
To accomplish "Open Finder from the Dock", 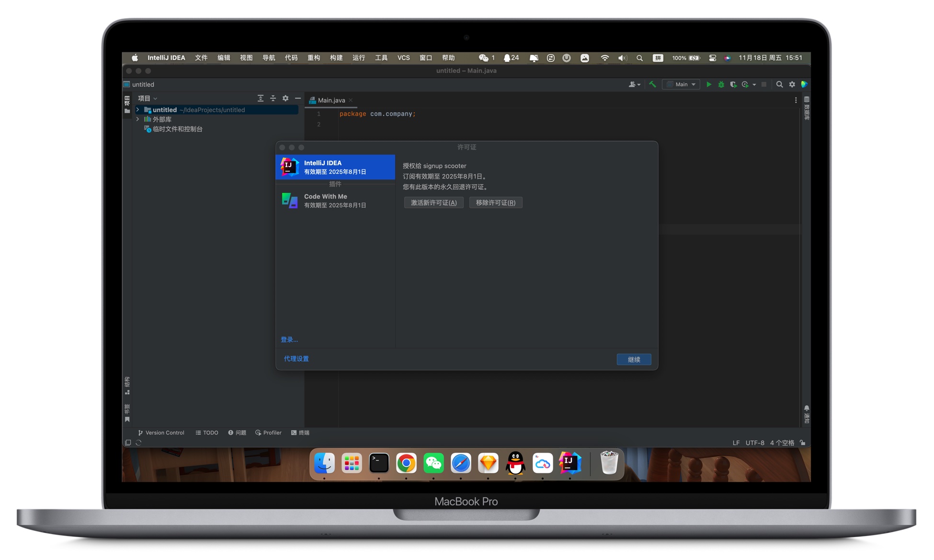I will coord(324,463).
